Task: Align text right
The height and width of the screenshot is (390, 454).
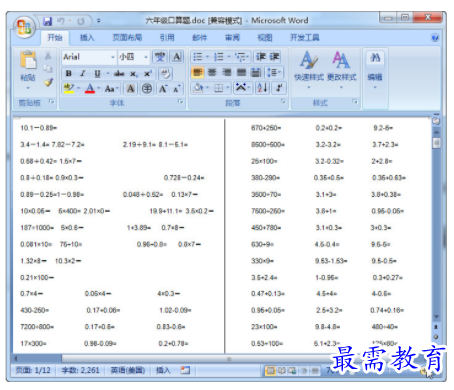Action: pos(227,72)
